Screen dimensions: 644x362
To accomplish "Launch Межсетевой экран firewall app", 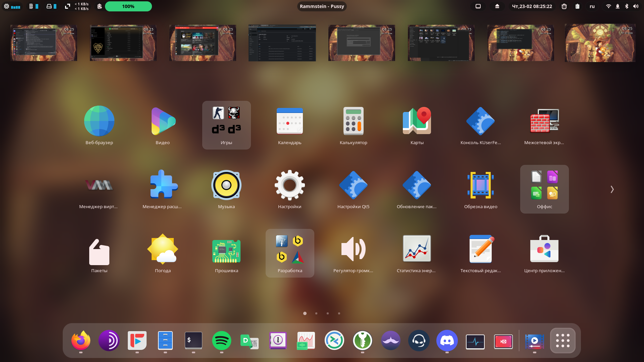I will point(544,125).
